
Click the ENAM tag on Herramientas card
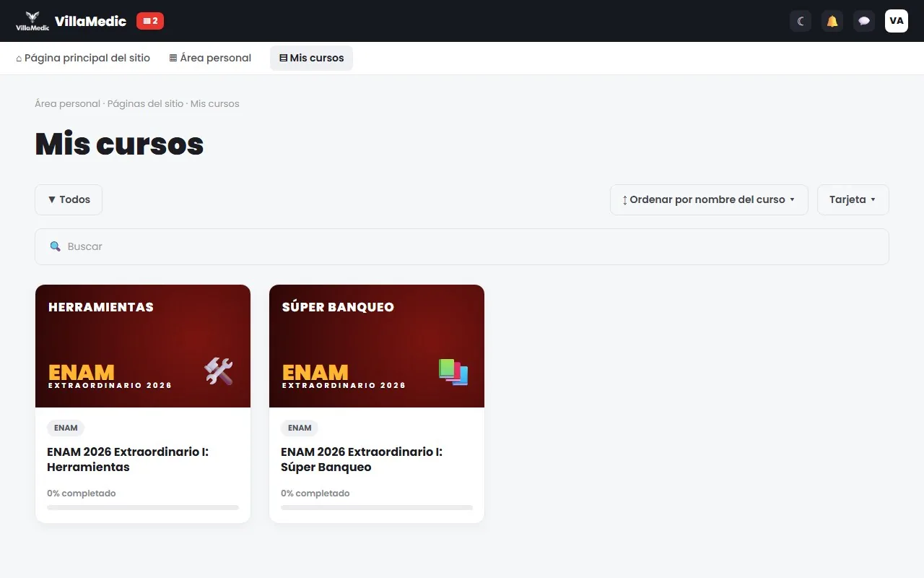click(x=66, y=428)
